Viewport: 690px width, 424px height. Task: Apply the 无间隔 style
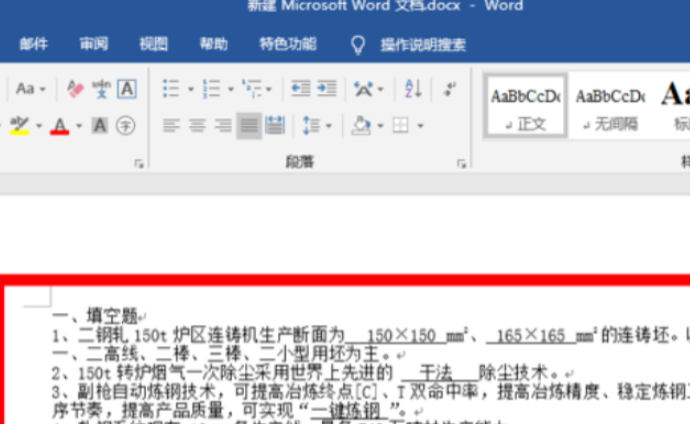tap(611, 106)
